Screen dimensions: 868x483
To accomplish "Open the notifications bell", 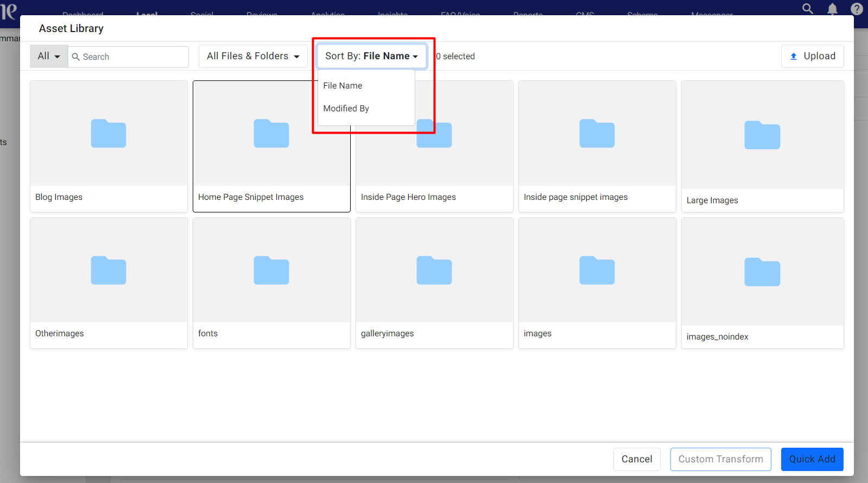I will click(x=832, y=9).
